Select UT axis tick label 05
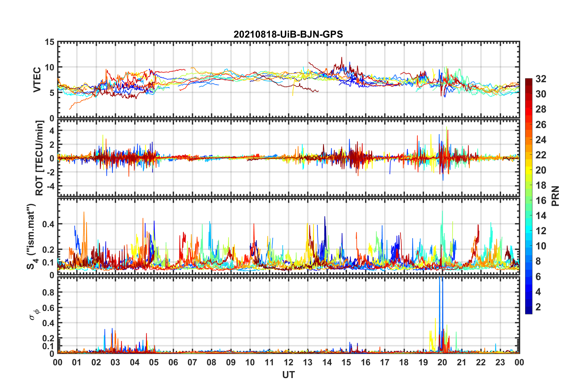The image size is (577, 392). point(154,362)
